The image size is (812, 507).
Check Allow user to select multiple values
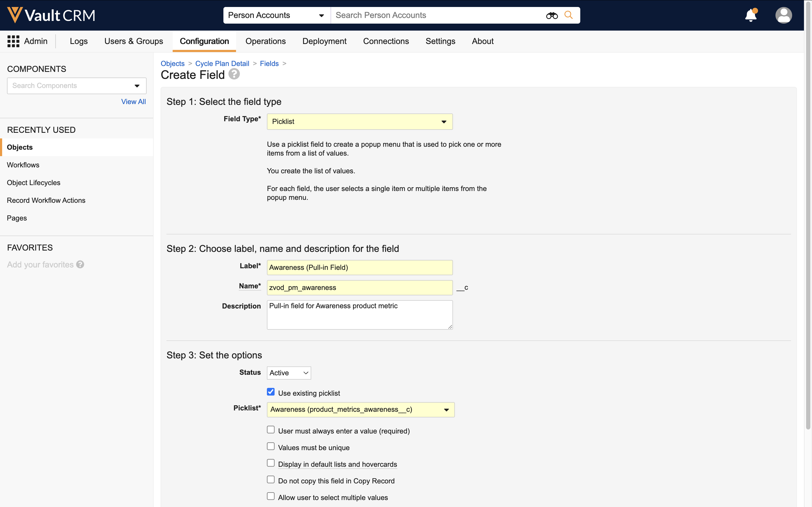coord(271,496)
